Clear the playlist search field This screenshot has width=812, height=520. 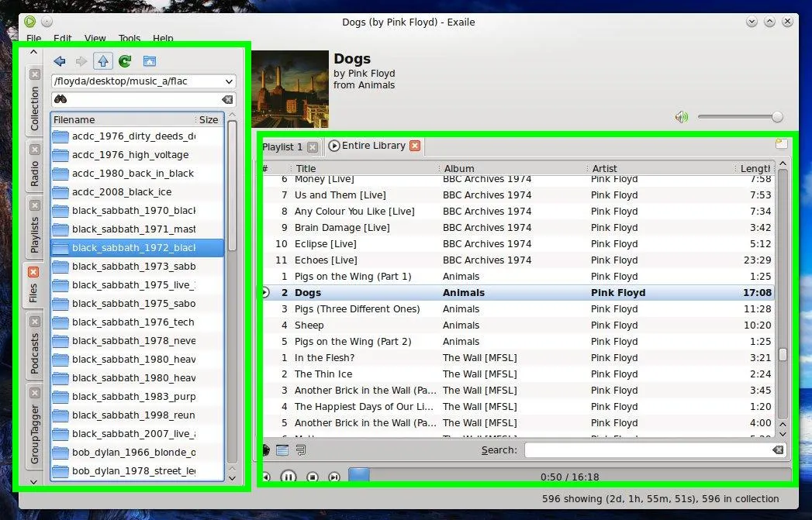coord(778,450)
